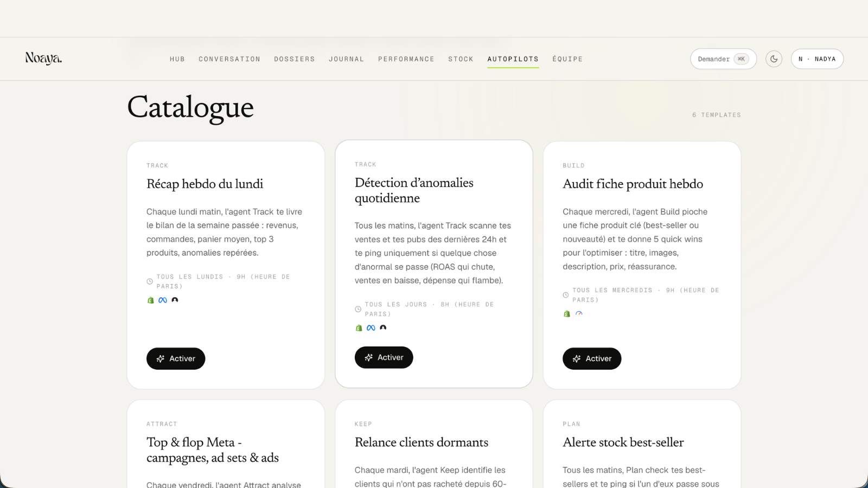868x488 pixels.
Task: Click the PageSpeed gauge icon in Audit fiche card
Action: click(579, 313)
